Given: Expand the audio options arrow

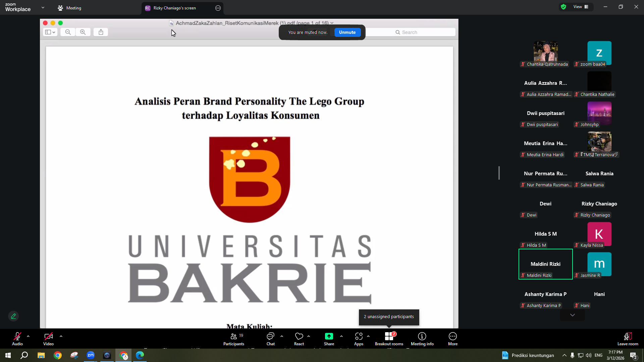Looking at the screenshot, I should point(28,336).
